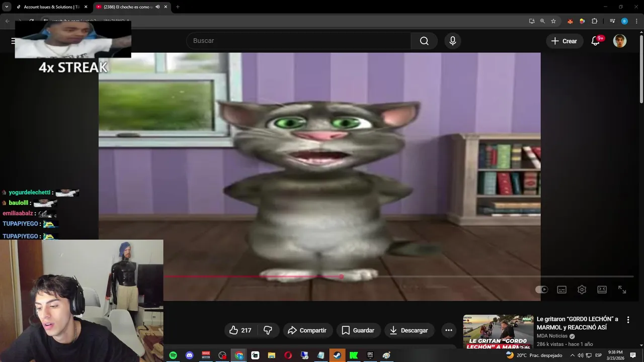644x362 pixels.
Task: Focus the Buscar search field
Action: pyautogui.click(x=299, y=41)
